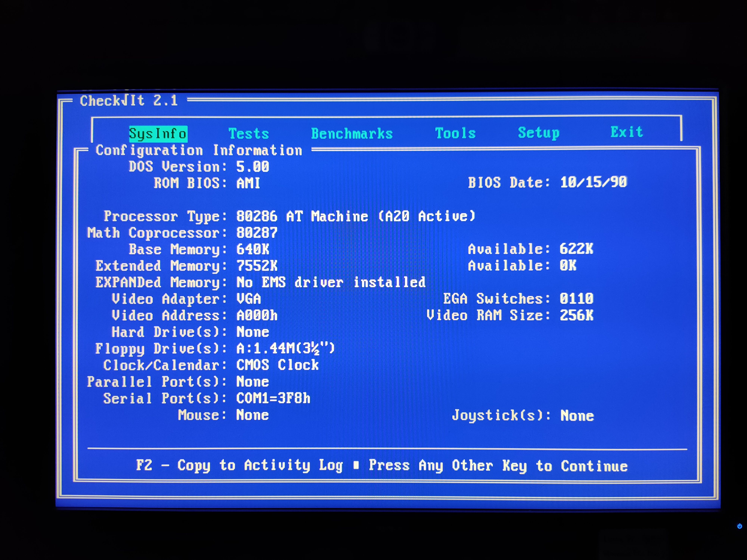Image resolution: width=747 pixels, height=560 pixels.
Task: Click the Math Coprocessor 80287 value
Action: coord(257,233)
